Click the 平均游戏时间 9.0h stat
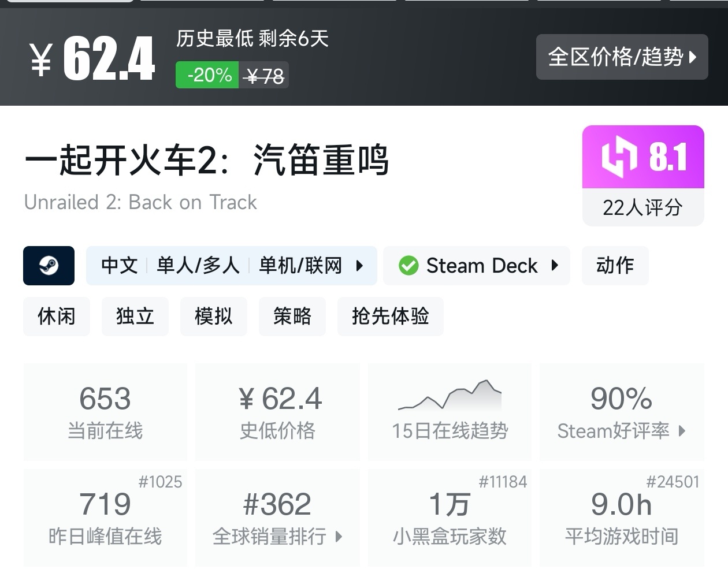The height and width of the screenshot is (573, 728). pyautogui.click(x=622, y=518)
